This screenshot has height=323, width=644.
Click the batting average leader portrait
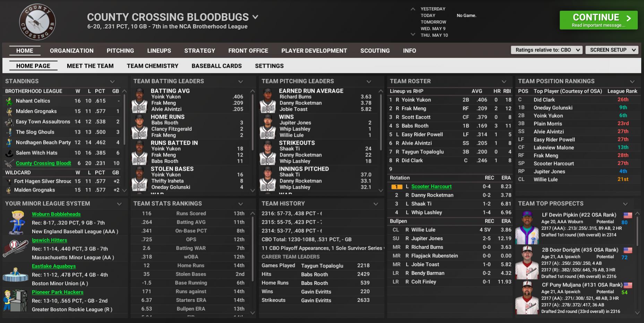[139, 100]
